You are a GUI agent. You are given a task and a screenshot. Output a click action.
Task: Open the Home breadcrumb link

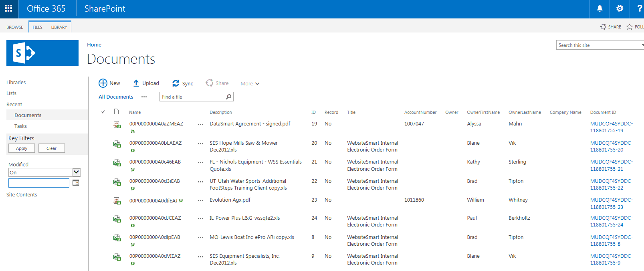(x=94, y=44)
